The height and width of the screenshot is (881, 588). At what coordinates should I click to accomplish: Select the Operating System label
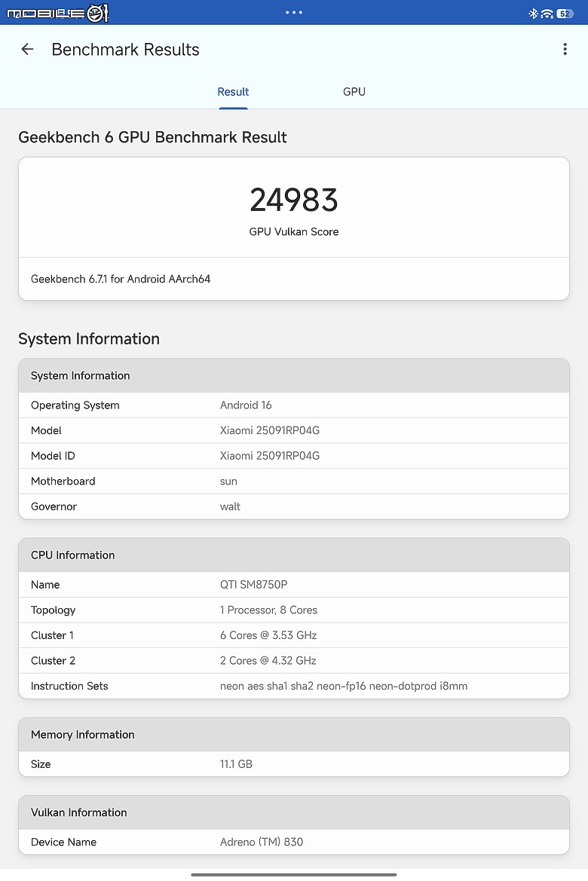[75, 405]
